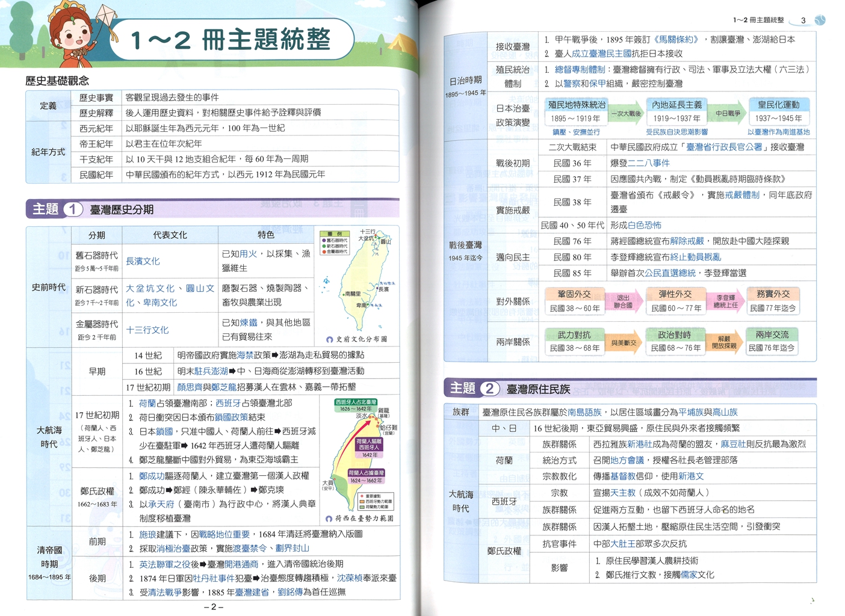Click the blue term '儒家'

click(689, 575)
